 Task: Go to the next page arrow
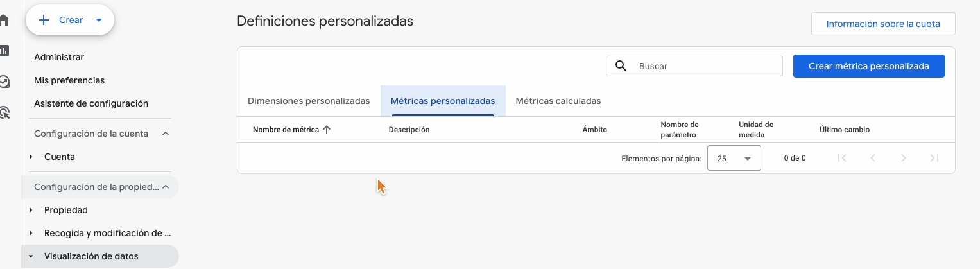904,158
